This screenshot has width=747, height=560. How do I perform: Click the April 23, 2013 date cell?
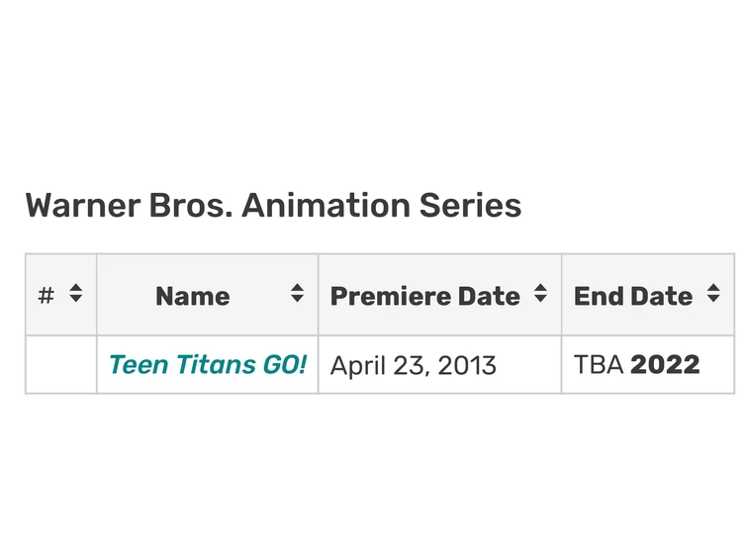pyautogui.click(x=413, y=365)
